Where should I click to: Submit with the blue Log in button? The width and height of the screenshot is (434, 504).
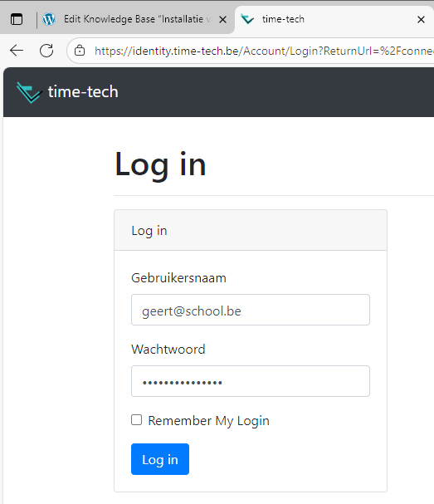160,459
